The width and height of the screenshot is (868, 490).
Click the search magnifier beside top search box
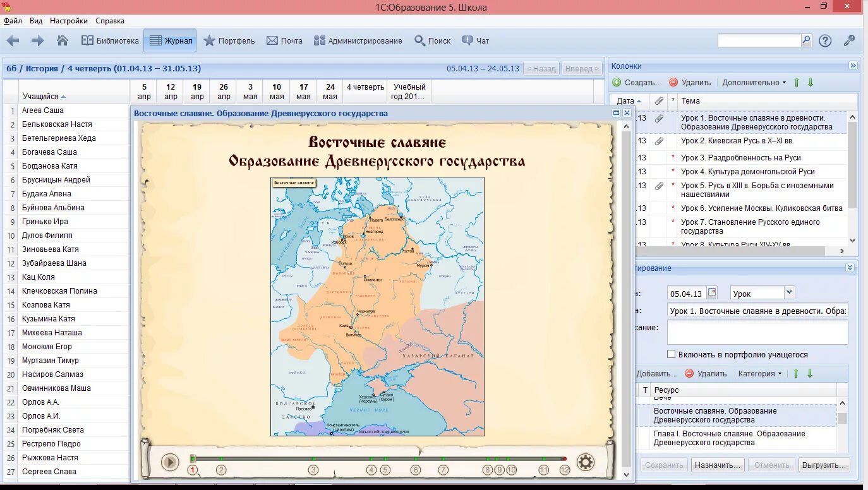tap(807, 40)
